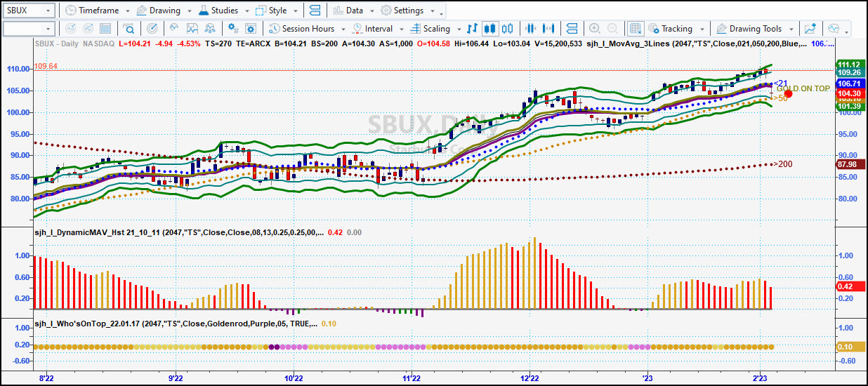
Task: Click the linked-nodes study icon
Action: coord(210,29)
